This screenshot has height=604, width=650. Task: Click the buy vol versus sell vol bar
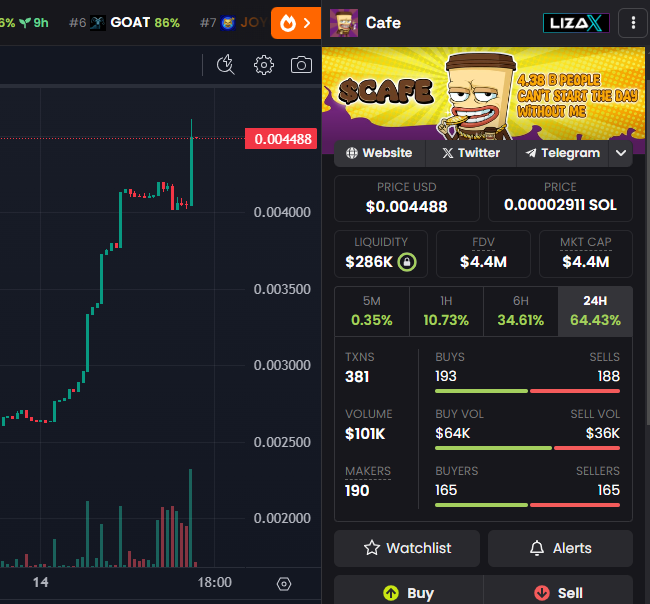(527, 448)
